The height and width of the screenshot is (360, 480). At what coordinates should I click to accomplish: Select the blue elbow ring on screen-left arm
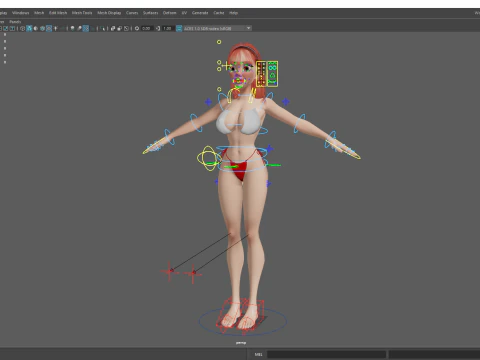click(x=196, y=123)
